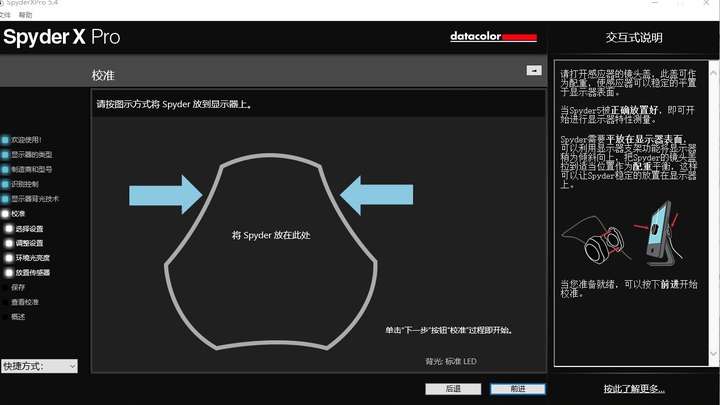Screen dimensions: 720x405
Task: Select the 选择设置 sub-step
Action: coord(24,229)
